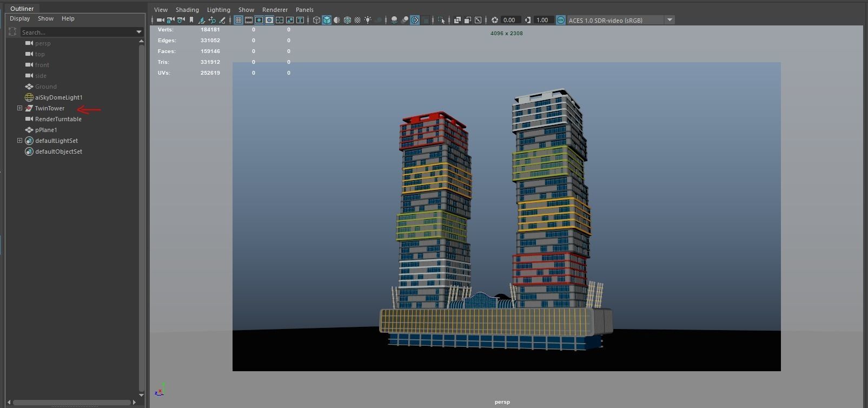Click the Gamma icon
The width and height of the screenshot is (868, 408).
click(527, 20)
